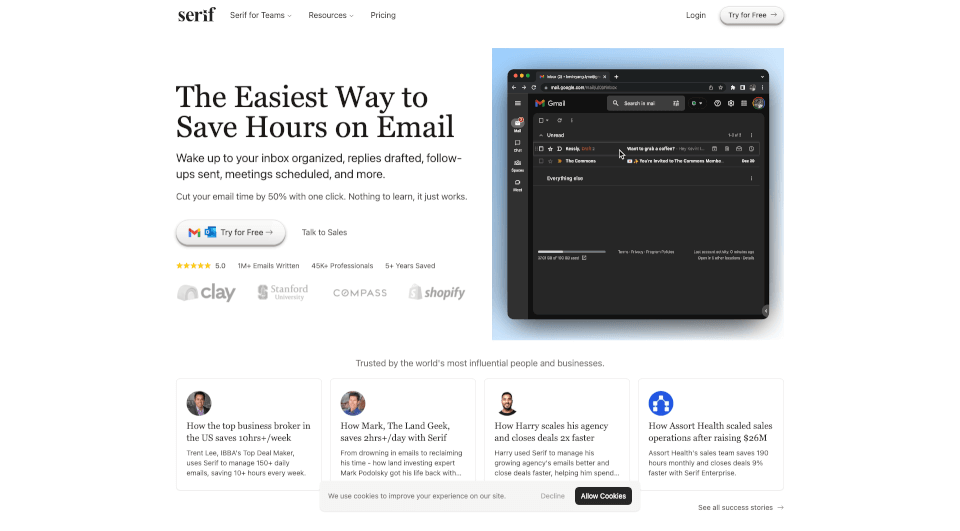Click the Stanford University logo
960x531 pixels.
(283, 292)
